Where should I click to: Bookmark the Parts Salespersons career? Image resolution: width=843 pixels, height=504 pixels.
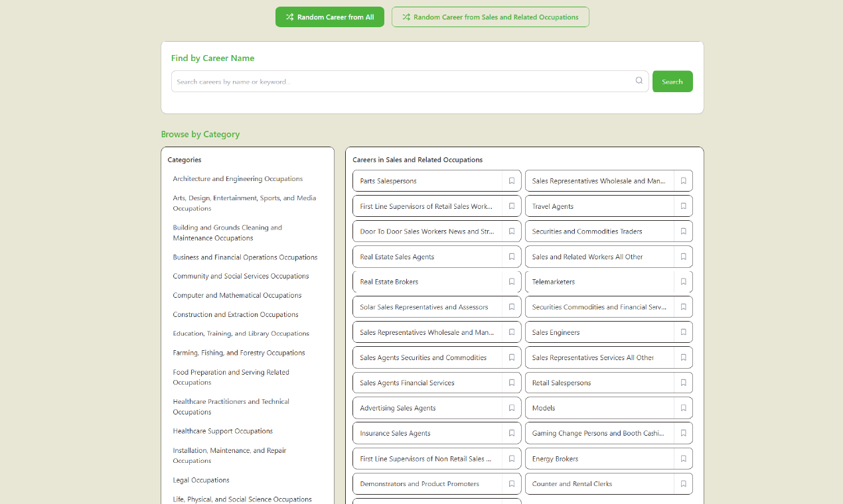512,181
